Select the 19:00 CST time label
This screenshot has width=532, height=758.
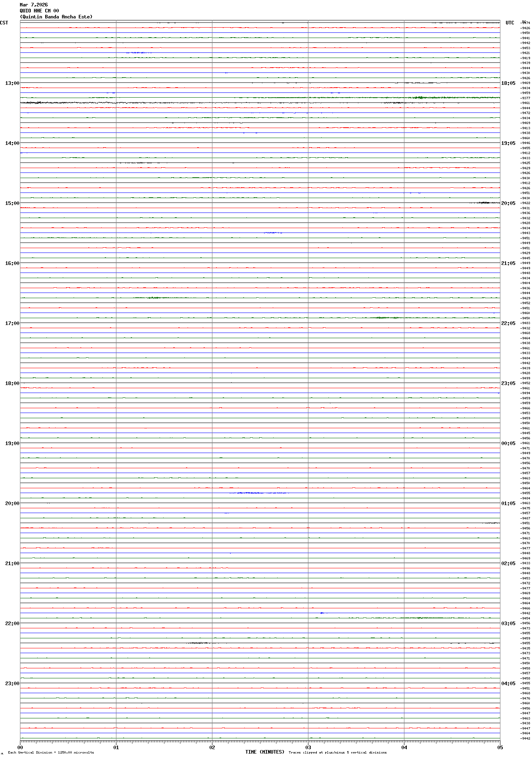12,443
